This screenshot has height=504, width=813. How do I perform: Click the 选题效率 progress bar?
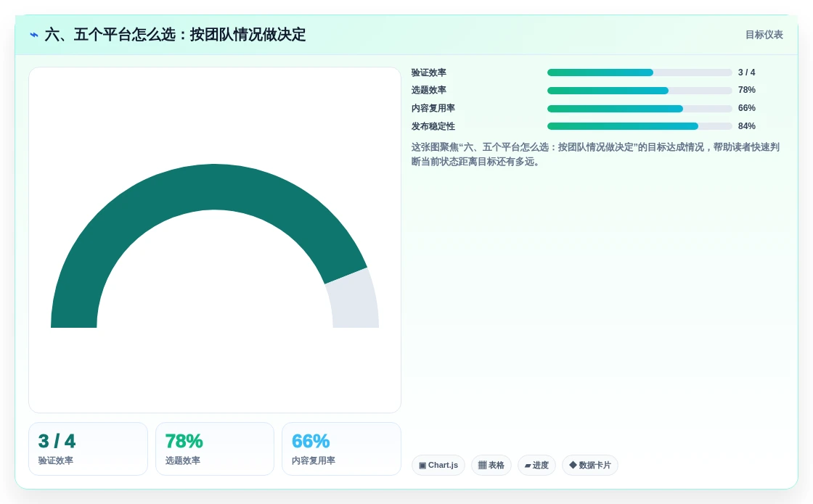(x=640, y=91)
